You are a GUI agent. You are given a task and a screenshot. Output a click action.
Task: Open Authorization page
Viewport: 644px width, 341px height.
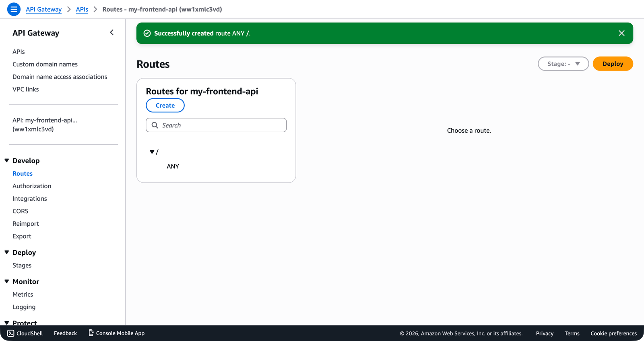[32, 186]
